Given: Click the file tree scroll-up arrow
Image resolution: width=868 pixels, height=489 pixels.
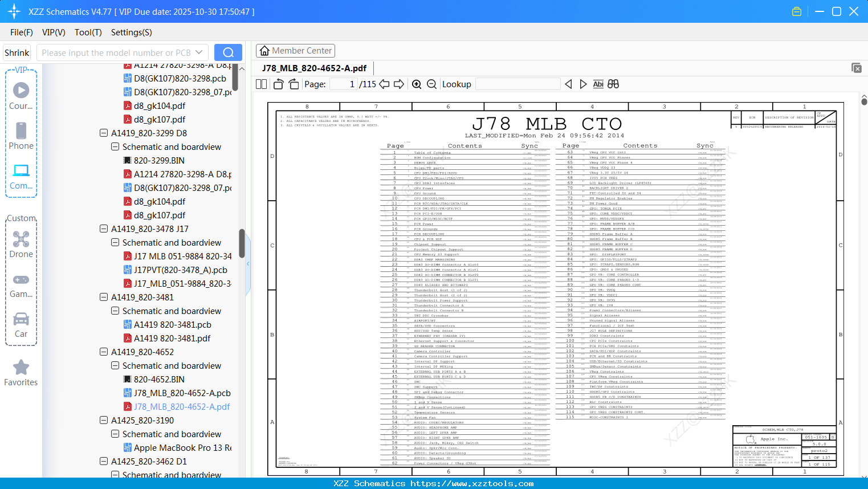Looking at the screenshot, I should [x=242, y=68].
